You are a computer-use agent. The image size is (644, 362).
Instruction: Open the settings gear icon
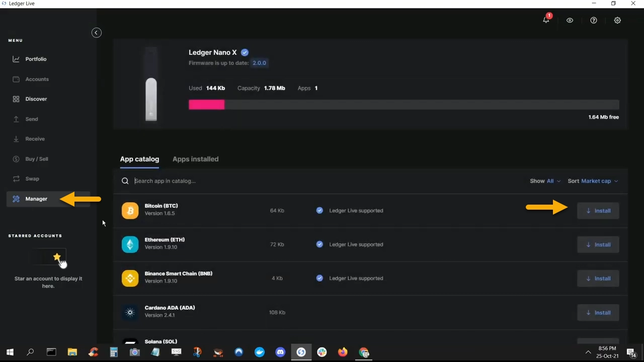tap(617, 21)
